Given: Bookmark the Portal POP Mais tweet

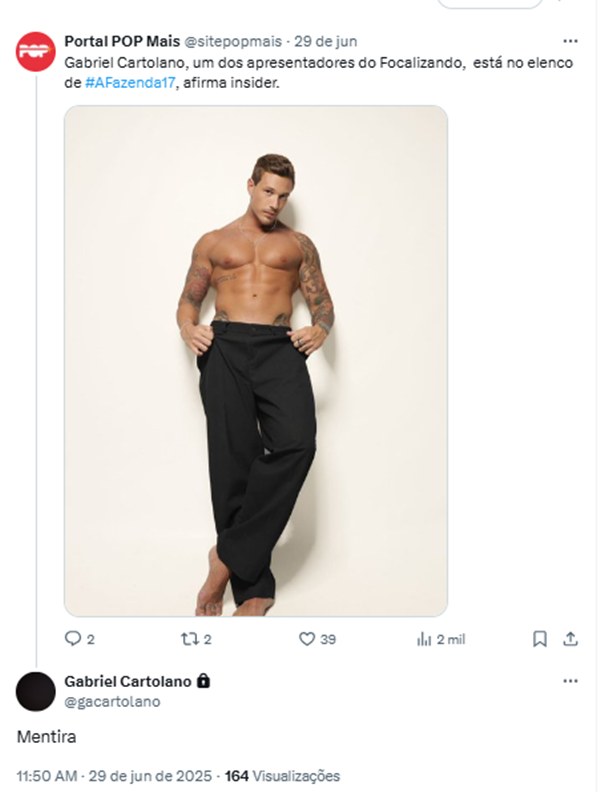Looking at the screenshot, I should (x=540, y=639).
